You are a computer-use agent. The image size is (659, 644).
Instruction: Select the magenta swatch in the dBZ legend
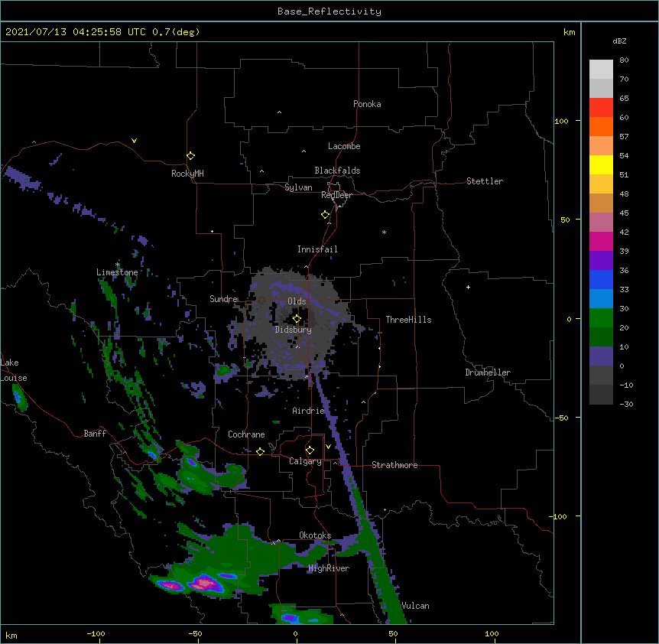point(601,241)
